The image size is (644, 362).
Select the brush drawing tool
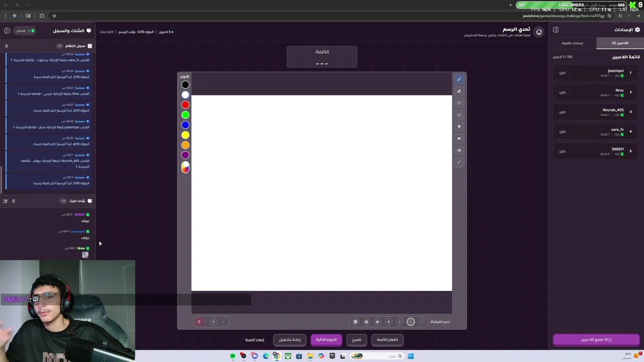(x=459, y=79)
